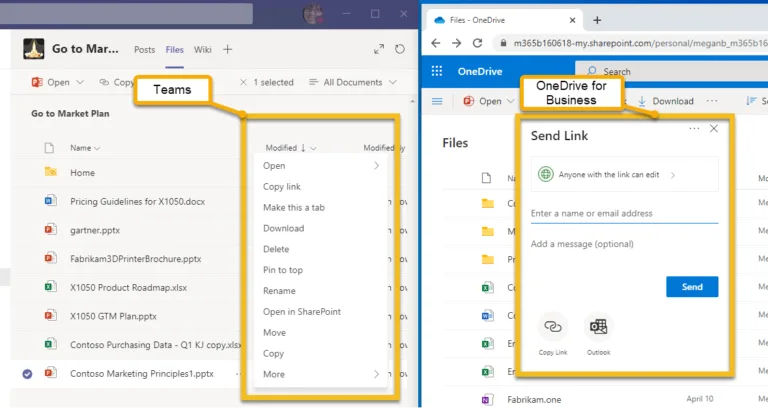Click the Excel icon for X1050 Product Roadmap
Image resolution: width=768 pixels, height=408 pixels.
(x=50, y=287)
